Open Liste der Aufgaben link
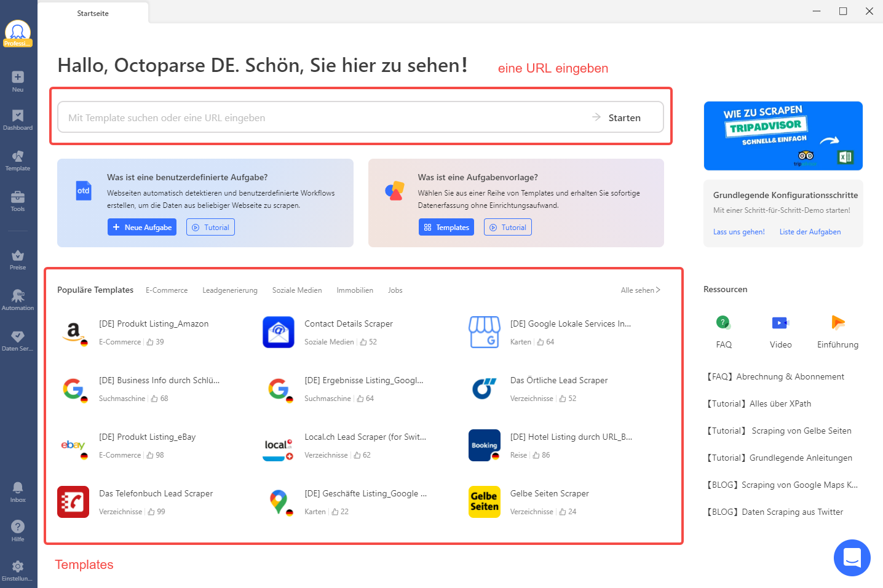883x588 pixels. click(810, 232)
